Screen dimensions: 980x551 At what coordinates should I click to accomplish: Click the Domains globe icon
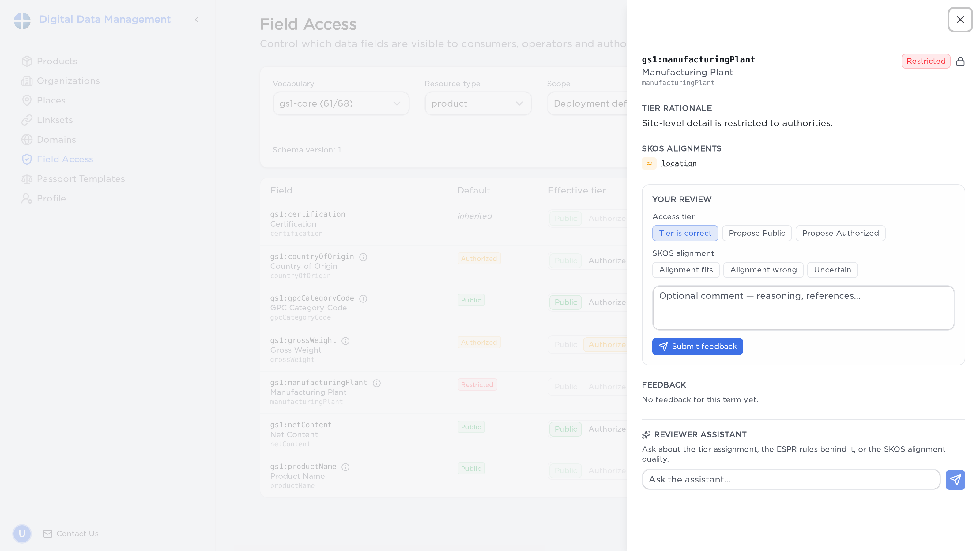pyautogui.click(x=27, y=140)
